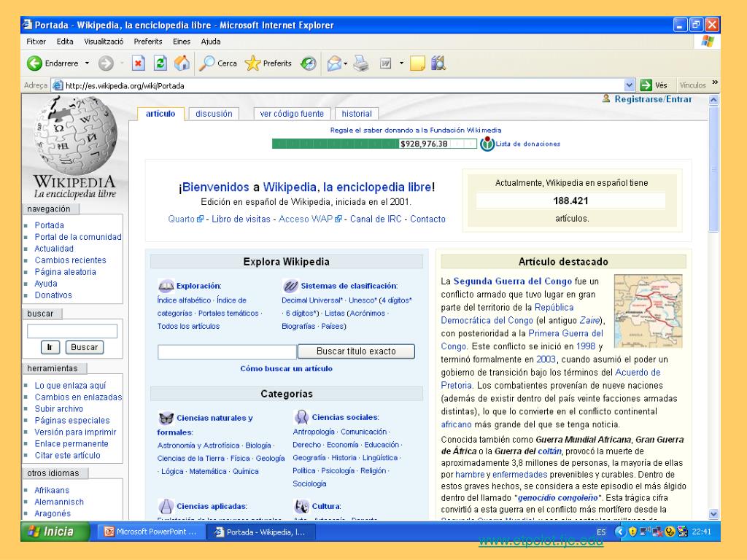Open the historial tab
The width and height of the screenshot is (747, 560).
[x=357, y=114]
